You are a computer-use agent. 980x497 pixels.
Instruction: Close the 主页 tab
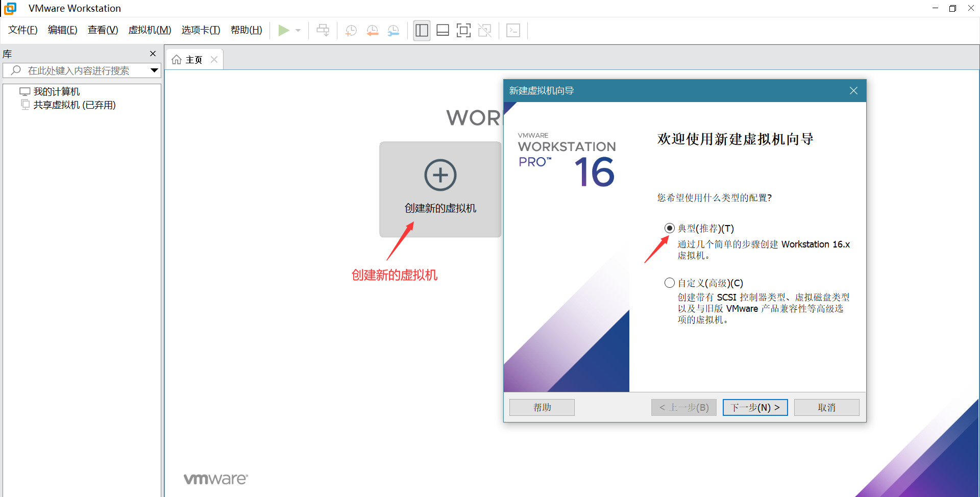(214, 60)
